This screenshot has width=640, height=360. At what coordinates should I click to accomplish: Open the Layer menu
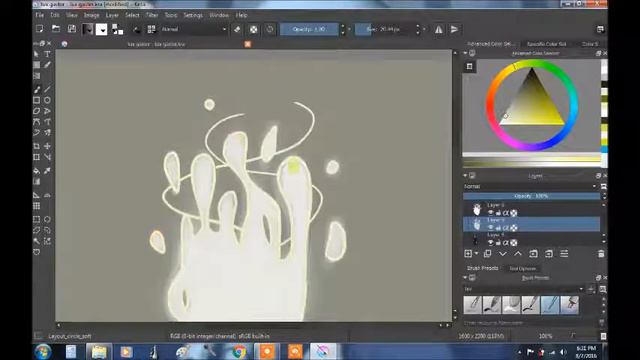tap(112, 15)
